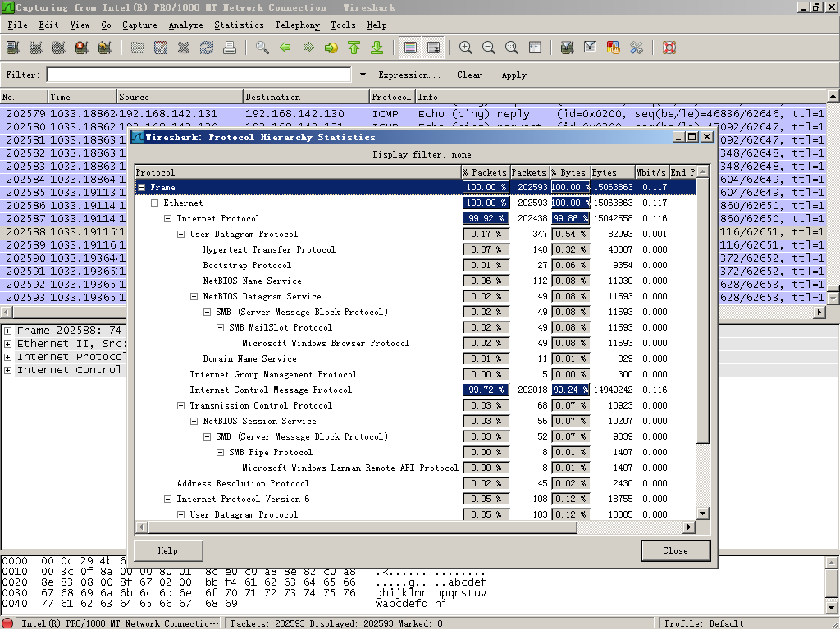Close this capture file

[x=184, y=48]
